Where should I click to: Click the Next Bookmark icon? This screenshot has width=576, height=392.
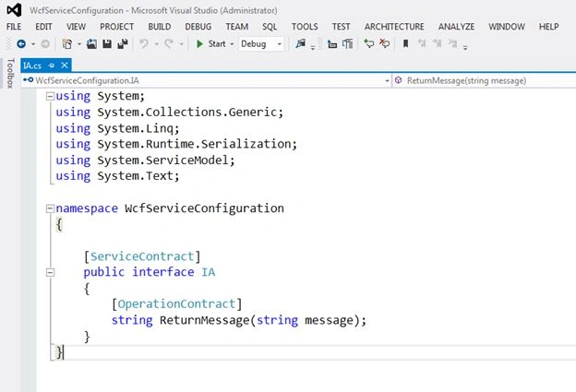438,44
